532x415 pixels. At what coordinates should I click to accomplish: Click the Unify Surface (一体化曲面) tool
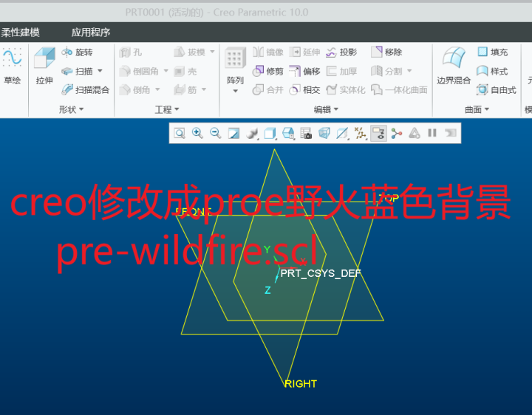tap(399, 90)
